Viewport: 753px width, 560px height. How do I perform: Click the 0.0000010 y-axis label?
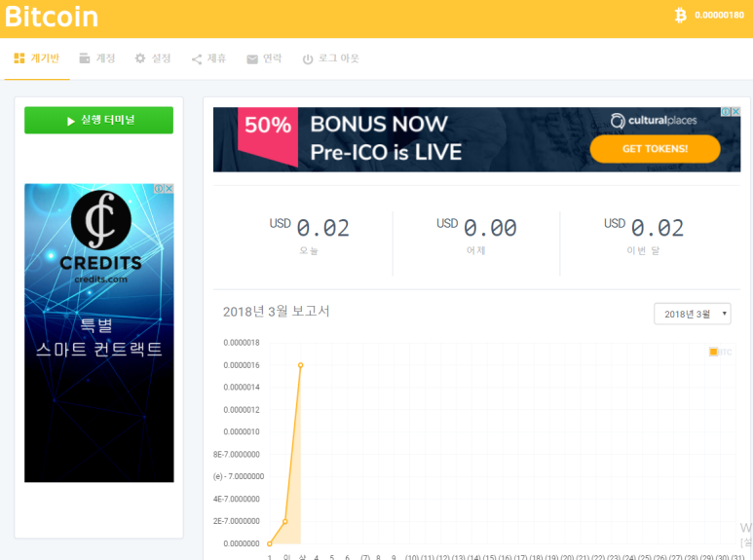(x=242, y=431)
